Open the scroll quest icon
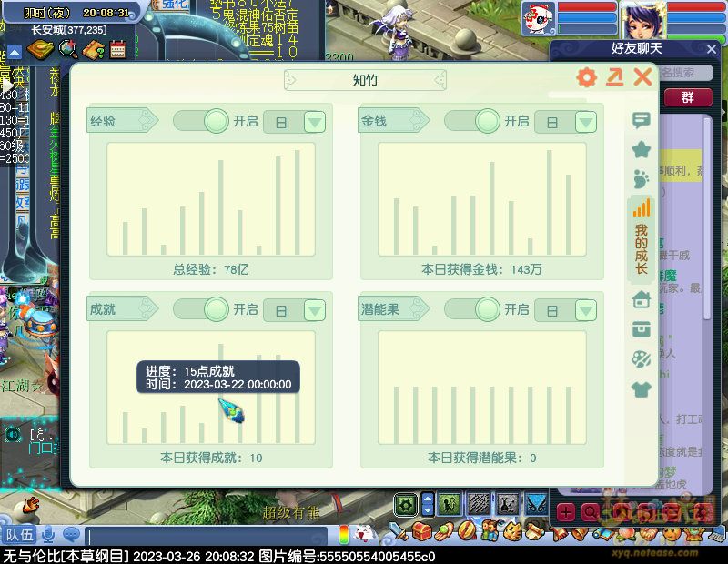The height and width of the screenshot is (564, 728). click(535, 531)
